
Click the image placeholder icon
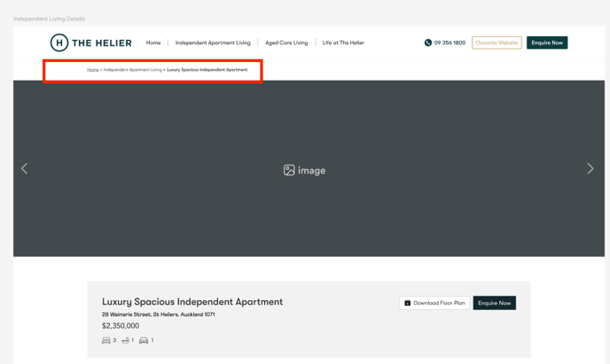289,170
